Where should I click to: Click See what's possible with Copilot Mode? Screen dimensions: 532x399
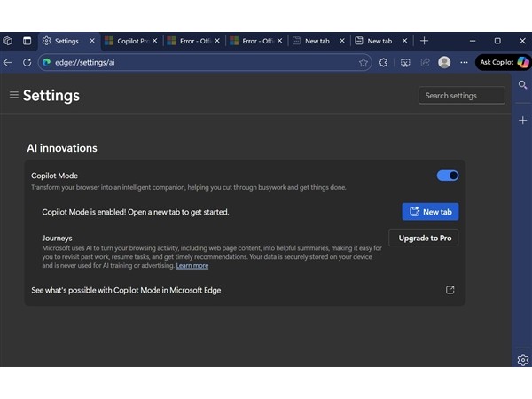click(126, 291)
